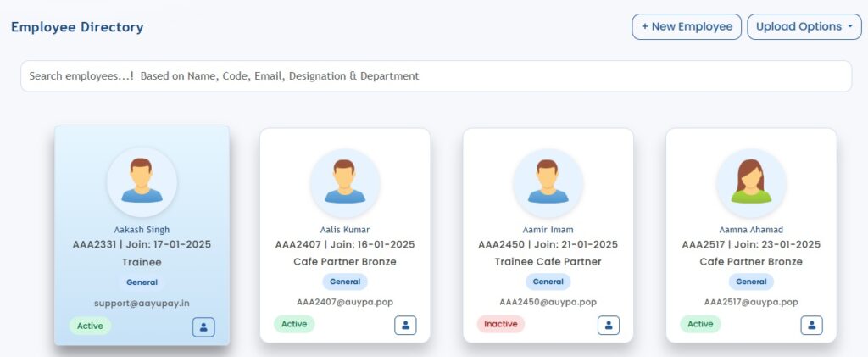
Task: Click Aamir Imam's profile icon button
Action: click(x=609, y=325)
